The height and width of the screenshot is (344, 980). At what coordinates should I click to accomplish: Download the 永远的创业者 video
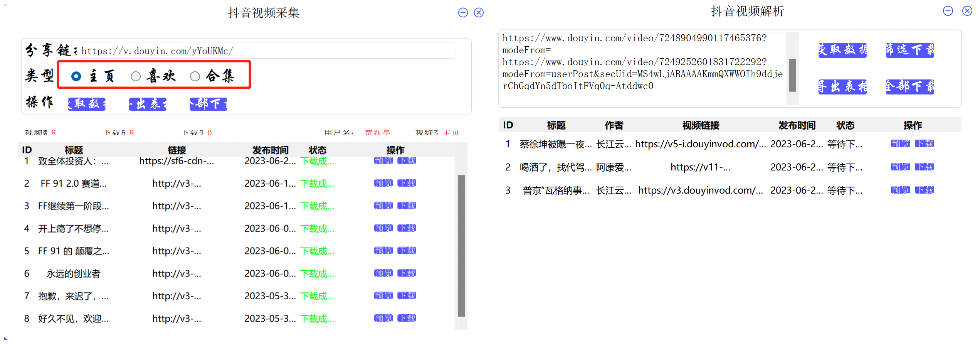click(407, 273)
